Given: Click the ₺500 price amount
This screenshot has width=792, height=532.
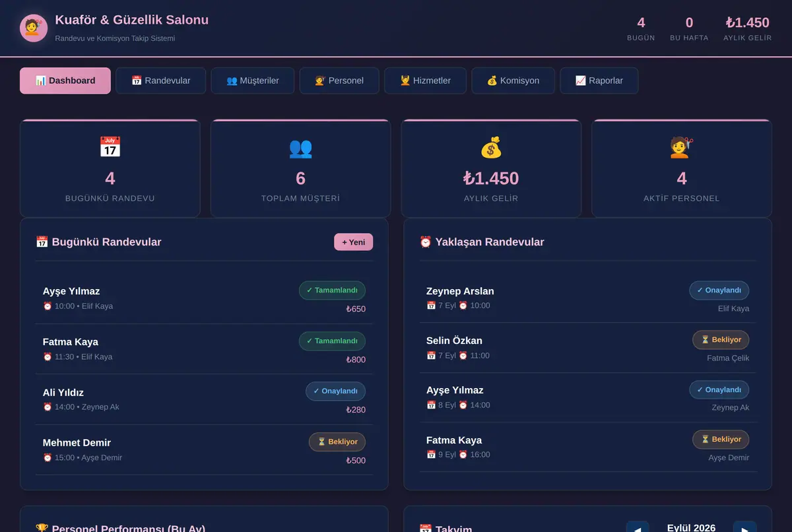Looking at the screenshot, I should point(356,461).
